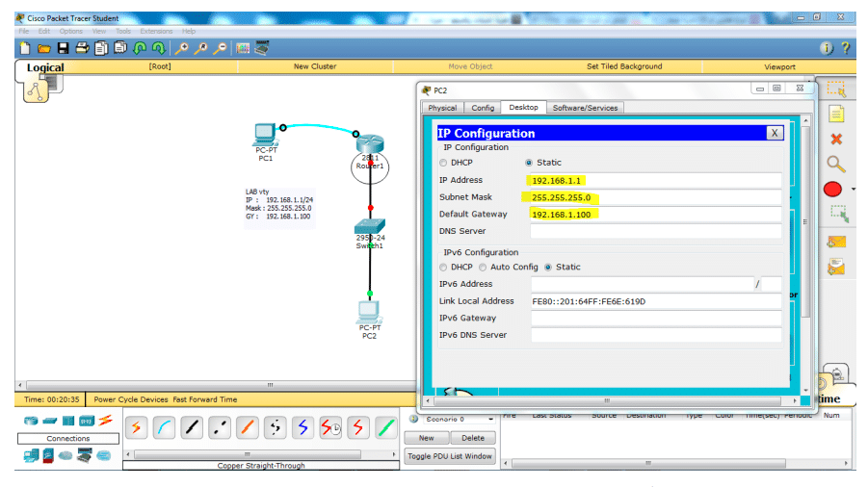Switch to Software/Services tab
Image resolution: width=868 pixels, height=487 pixels.
pyautogui.click(x=585, y=108)
